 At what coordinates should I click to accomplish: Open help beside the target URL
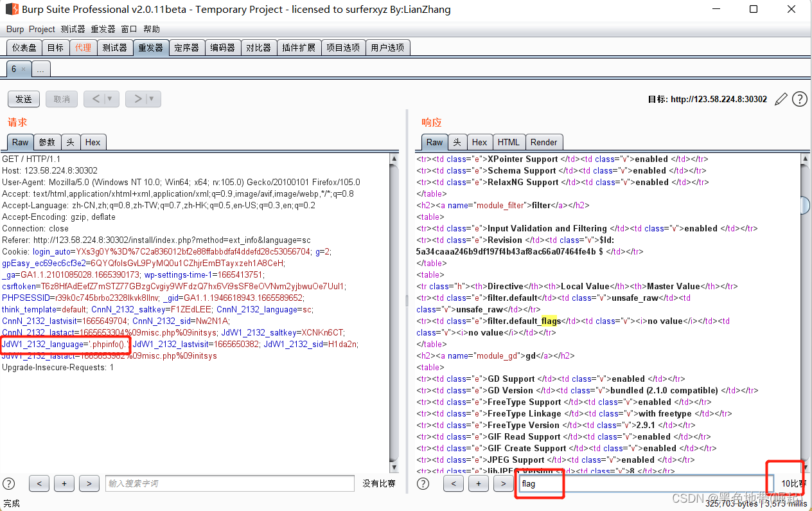[799, 99]
